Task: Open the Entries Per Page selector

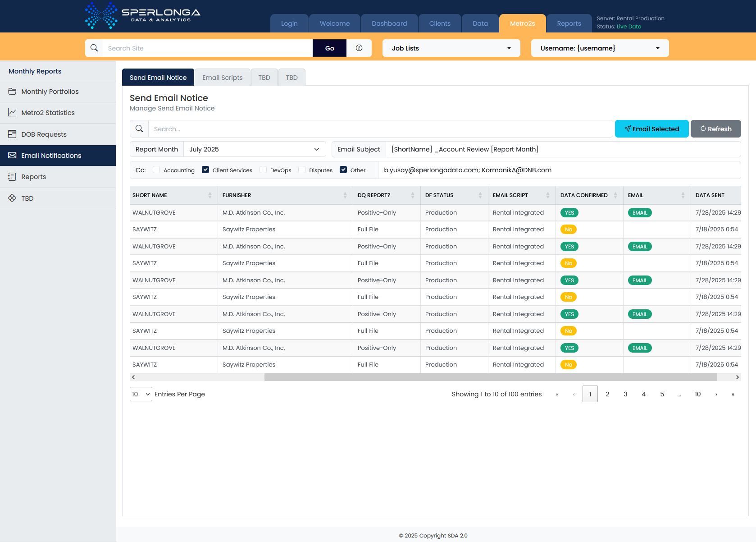Action: tap(141, 394)
